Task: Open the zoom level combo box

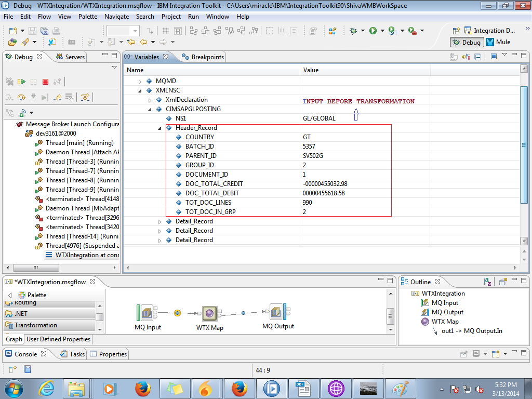Action: click(x=123, y=31)
